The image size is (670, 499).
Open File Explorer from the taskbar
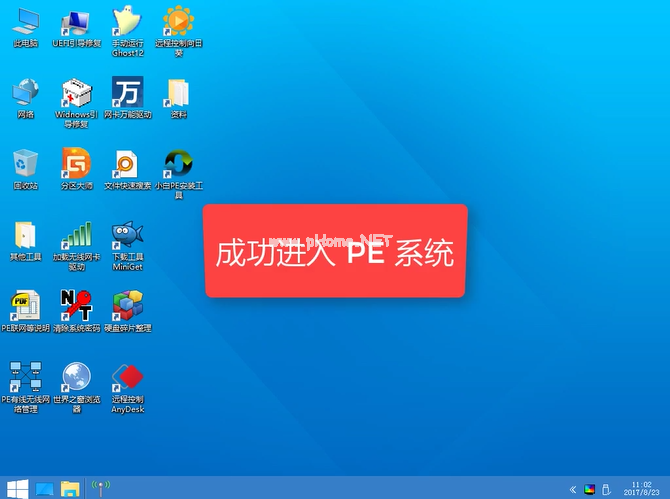(70, 489)
